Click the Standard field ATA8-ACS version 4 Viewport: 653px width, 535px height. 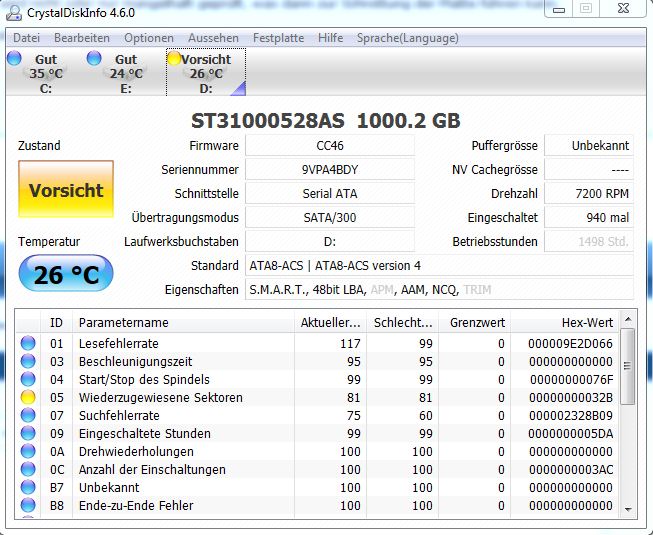pyautogui.click(x=439, y=265)
